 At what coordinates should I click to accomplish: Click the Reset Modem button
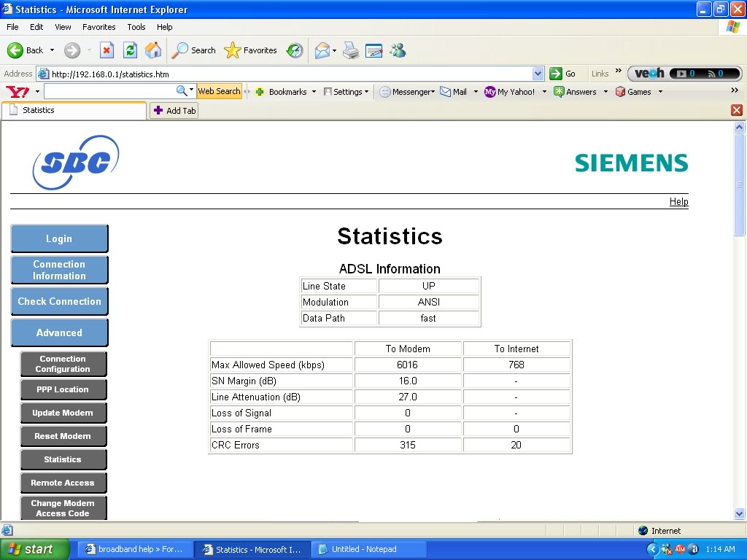coord(63,436)
